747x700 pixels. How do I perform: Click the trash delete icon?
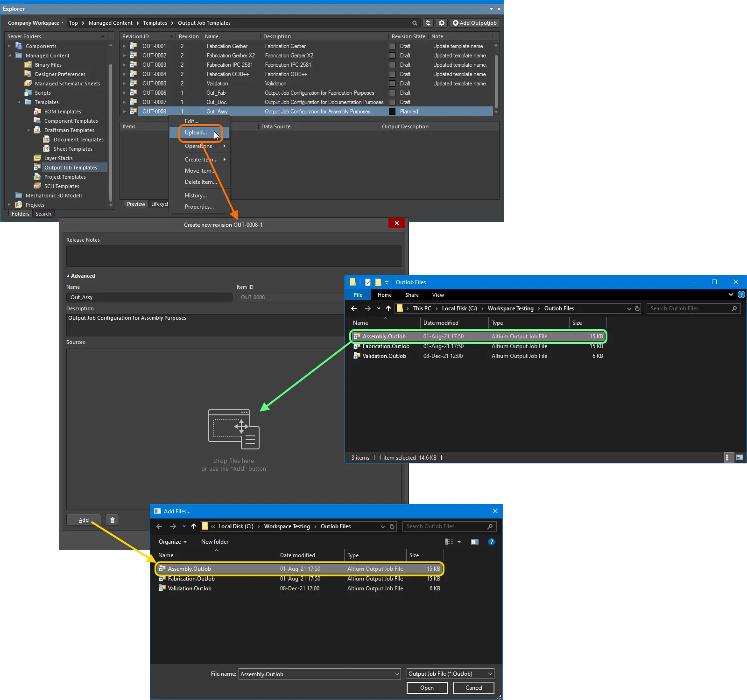click(112, 520)
